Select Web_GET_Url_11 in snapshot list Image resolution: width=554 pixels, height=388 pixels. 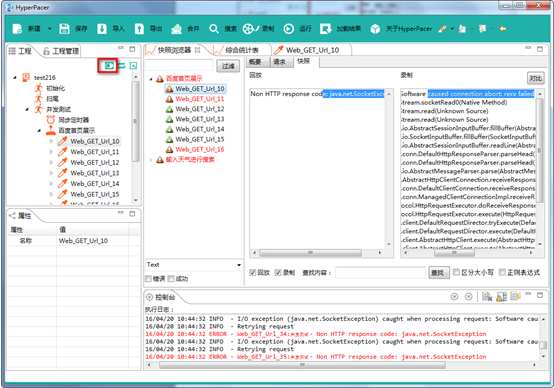click(200, 99)
